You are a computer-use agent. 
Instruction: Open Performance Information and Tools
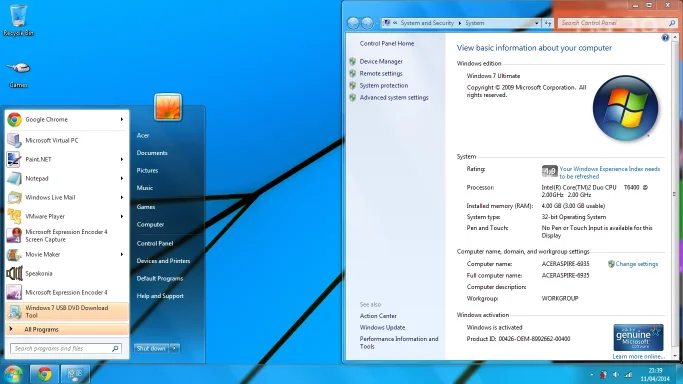[x=399, y=343]
